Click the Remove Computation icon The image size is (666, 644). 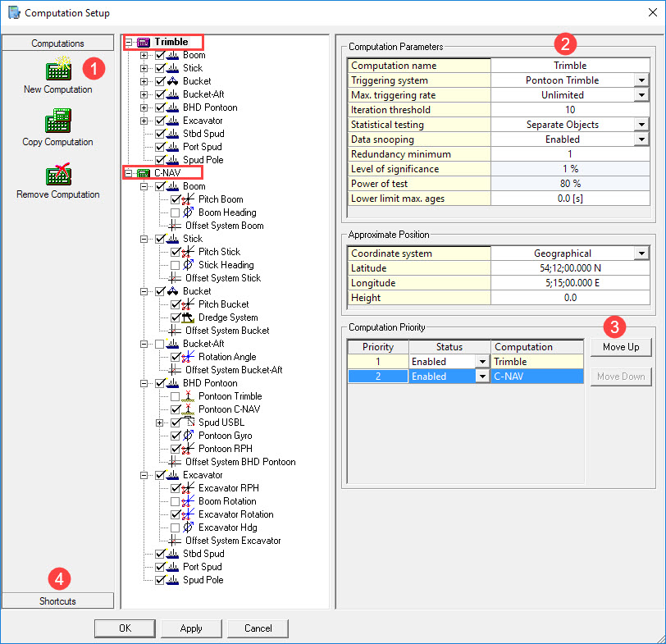pyautogui.click(x=57, y=175)
